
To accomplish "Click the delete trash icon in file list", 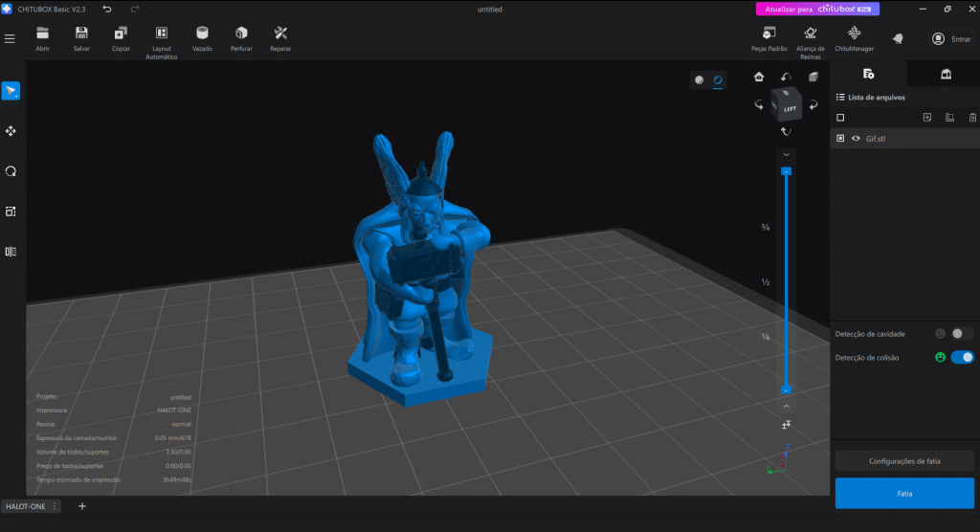I will pyautogui.click(x=972, y=118).
